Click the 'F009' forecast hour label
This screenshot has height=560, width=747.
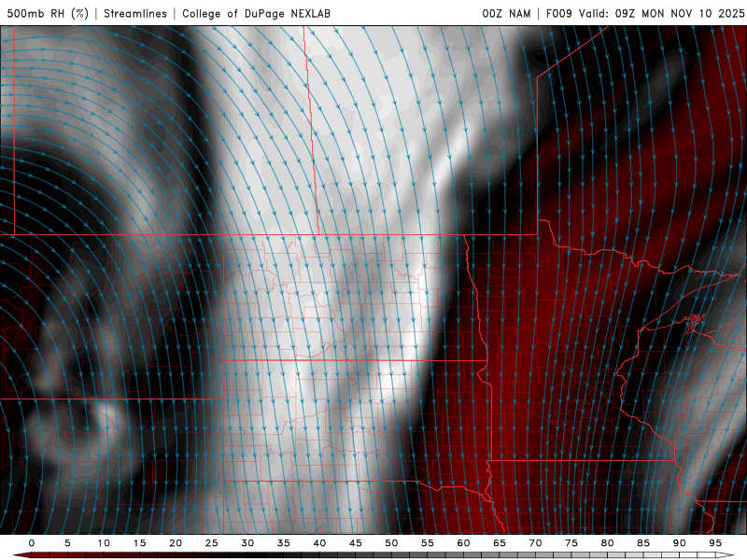pyautogui.click(x=558, y=13)
